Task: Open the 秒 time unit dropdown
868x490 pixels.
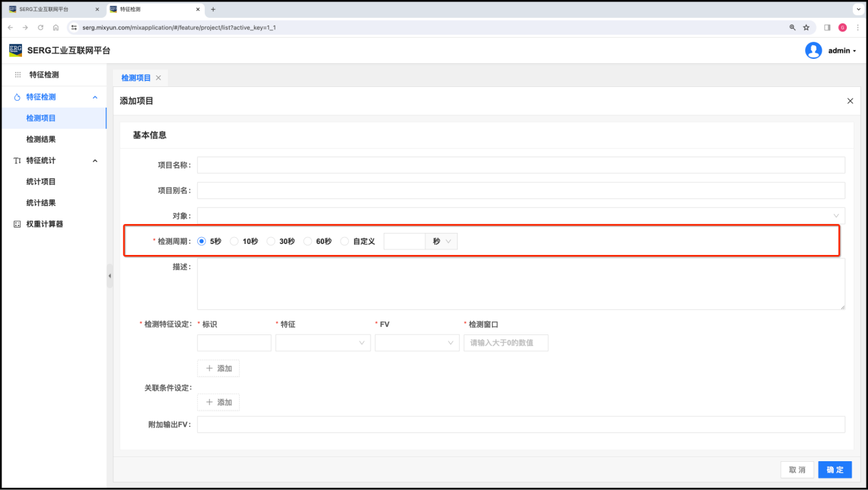Action: [x=441, y=241]
